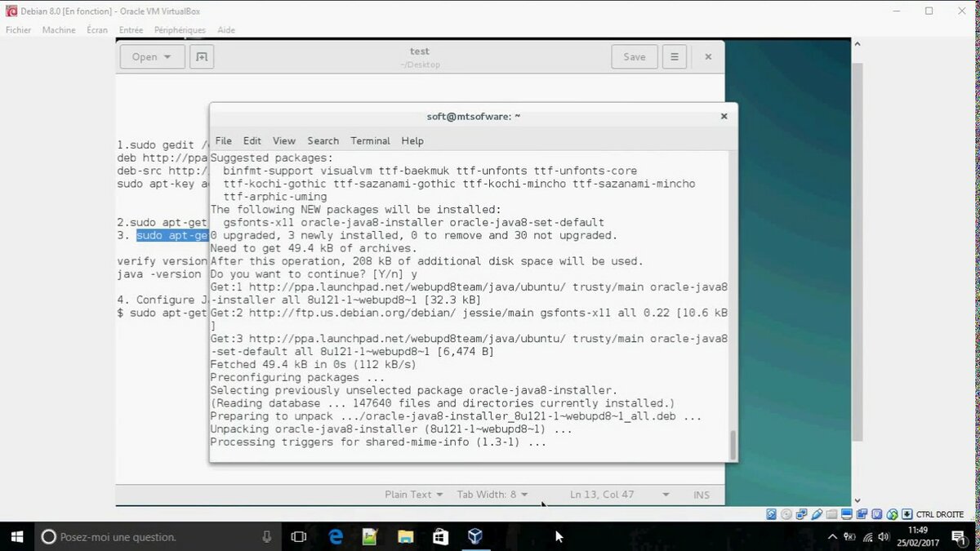The image size is (980, 551).
Task: Click the VirtualBox cube icon on taskbar
Action: click(x=475, y=536)
